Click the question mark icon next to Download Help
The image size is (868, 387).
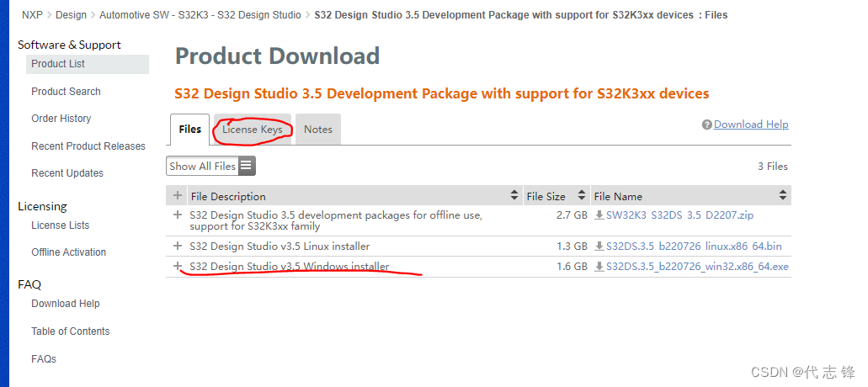click(x=706, y=125)
